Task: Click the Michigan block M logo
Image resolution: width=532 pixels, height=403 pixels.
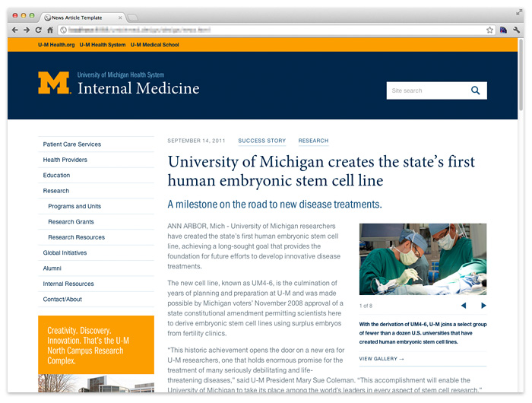Action: (54, 83)
